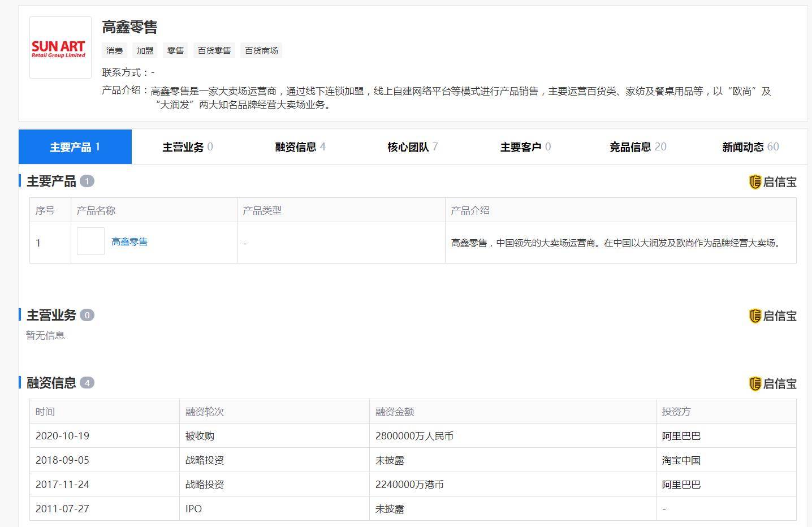The width and height of the screenshot is (812, 527).
Task: Click the 消费 tag
Action: pyautogui.click(x=115, y=51)
